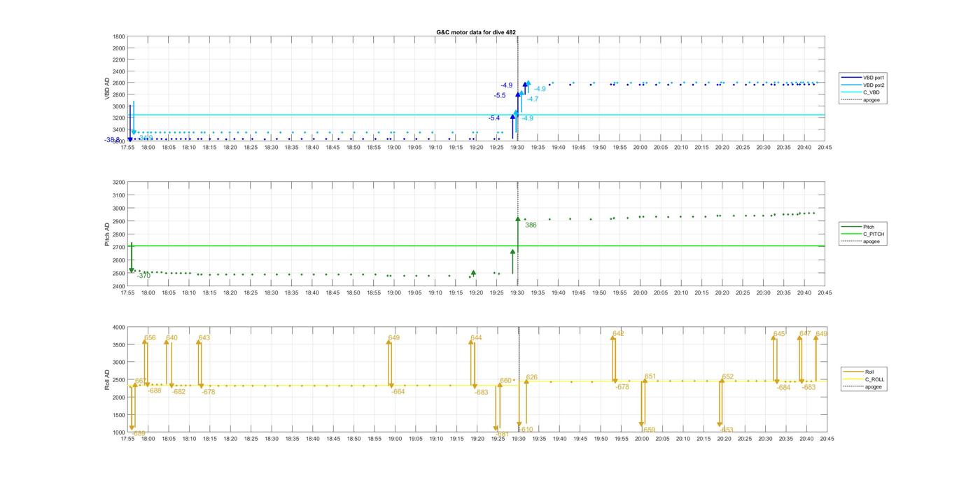980x485 pixels.
Task: Click the '640' roll data label
Action: 171,338
